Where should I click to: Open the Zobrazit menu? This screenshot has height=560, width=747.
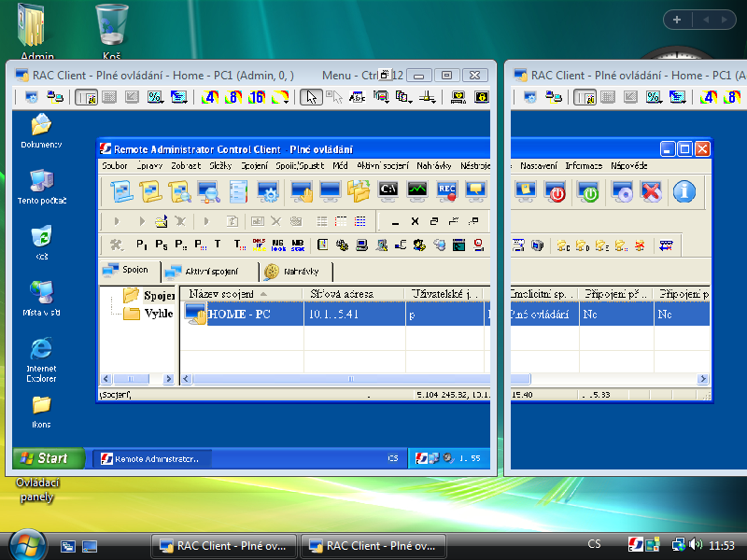pyautogui.click(x=186, y=166)
